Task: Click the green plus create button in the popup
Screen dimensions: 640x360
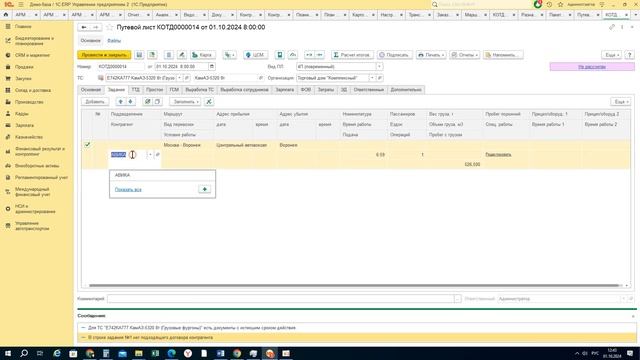Action: [x=204, y=189]
